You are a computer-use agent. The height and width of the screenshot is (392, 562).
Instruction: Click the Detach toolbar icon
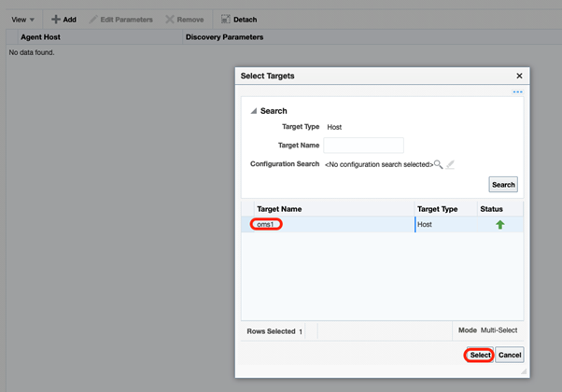click(225, 19)
